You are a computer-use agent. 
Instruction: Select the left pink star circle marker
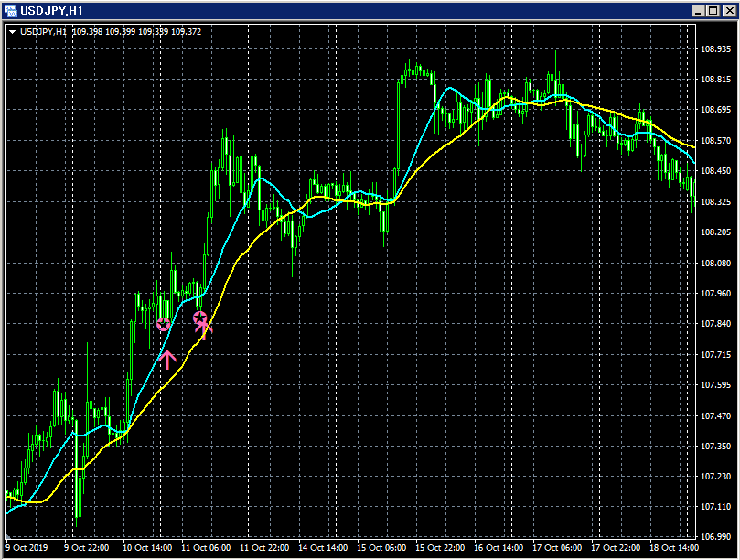coord(164,325)
